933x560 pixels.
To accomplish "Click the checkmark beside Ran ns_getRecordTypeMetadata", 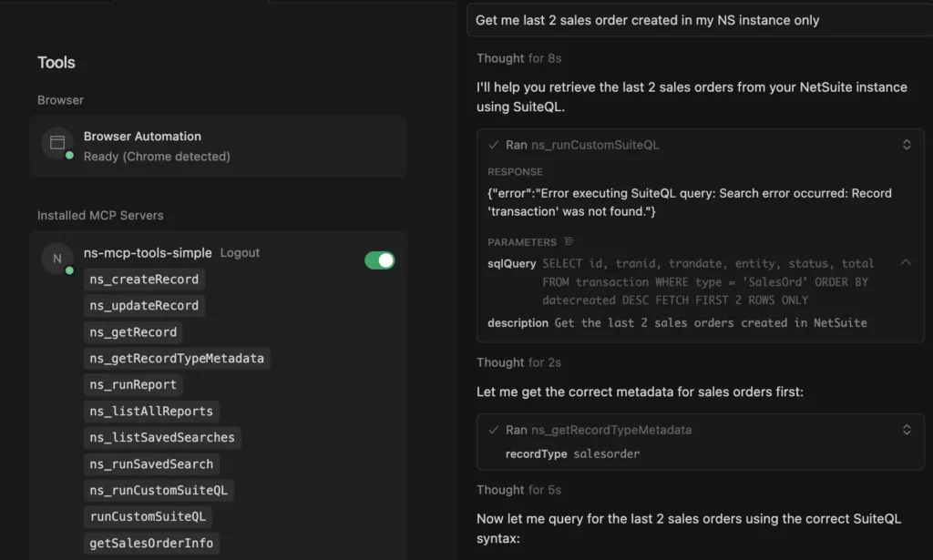I will pos(493,430).
